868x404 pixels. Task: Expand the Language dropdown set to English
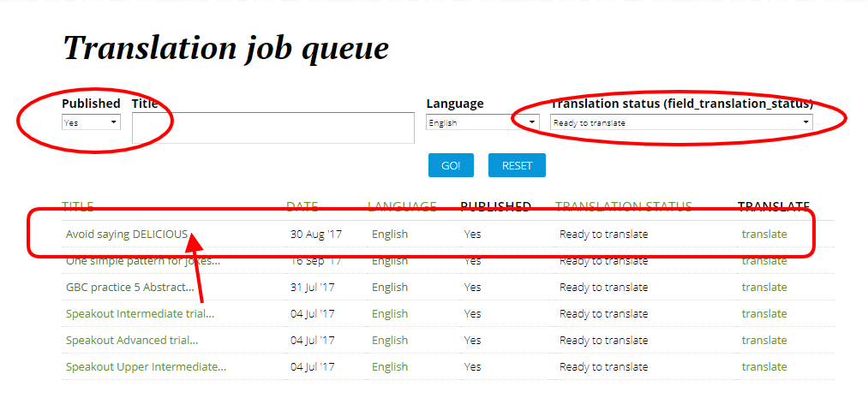[482, 122]
